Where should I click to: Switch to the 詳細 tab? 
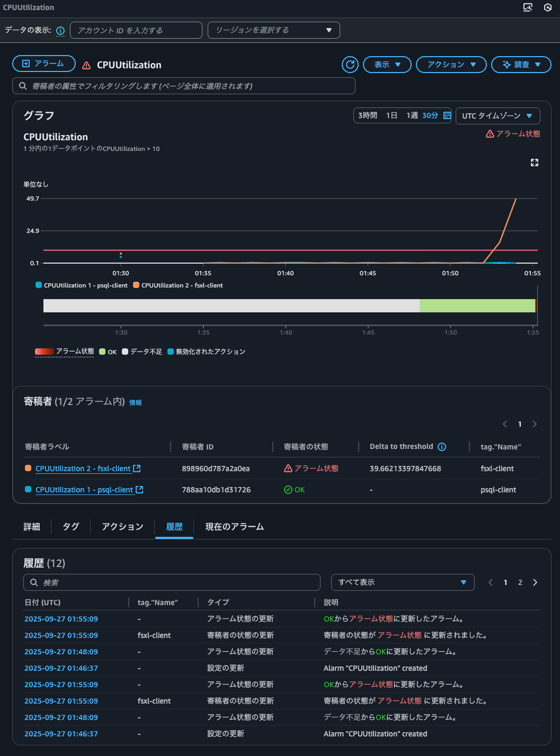click(x=32, y=527)
